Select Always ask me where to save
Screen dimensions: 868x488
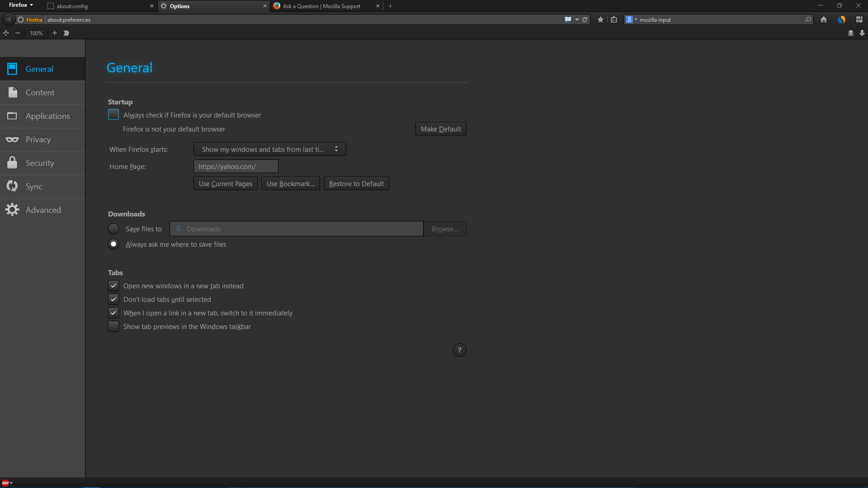[x=113, y=244]
